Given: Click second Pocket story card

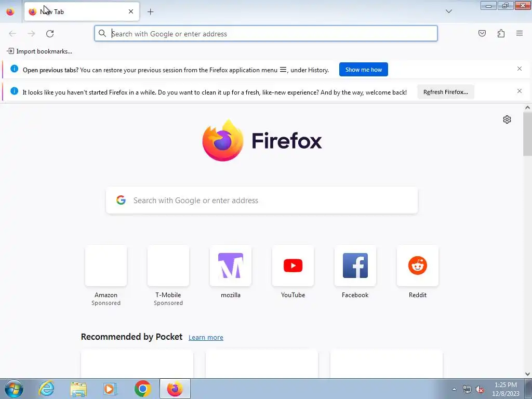Looking at the screenshot, I should [x=262, y=364].
